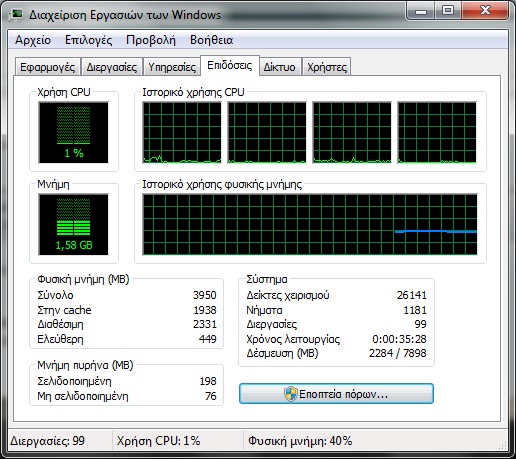Click the Δείκτες χειρισμού value 26141
The height and width of the screenshot is (459, 516).
point(412,295)
